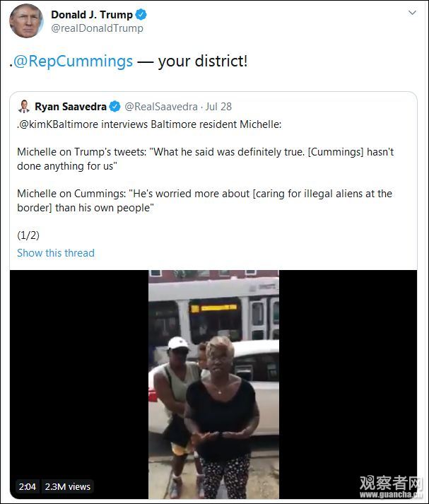Viewport: 429px width, 504px height.
Task: Click Ryan Saavedra's display name
Action: pyautogui.click(x=71, y=107)
